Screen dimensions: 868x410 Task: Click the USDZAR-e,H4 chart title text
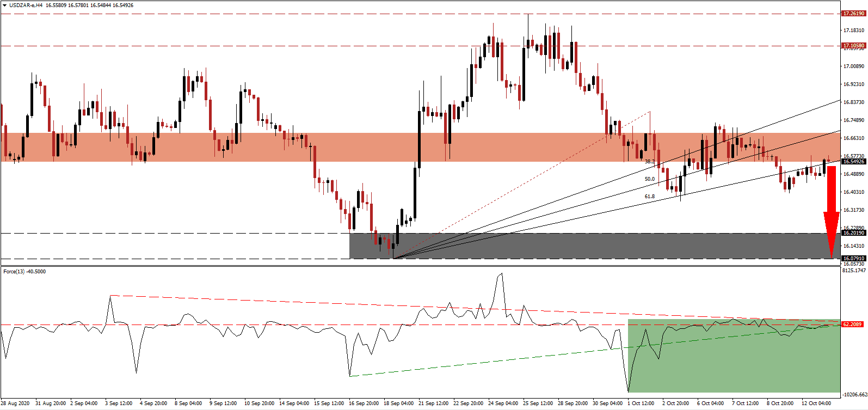pos(26,5)
